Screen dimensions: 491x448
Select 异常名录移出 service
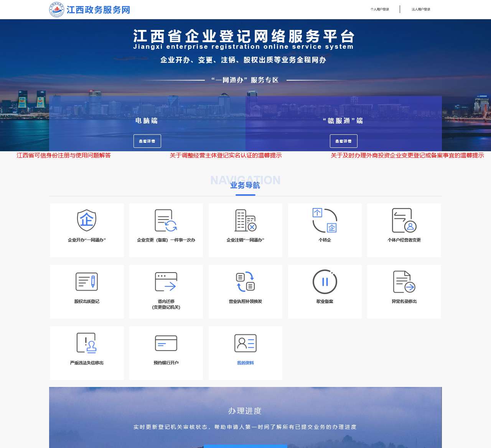pos(404,291)
